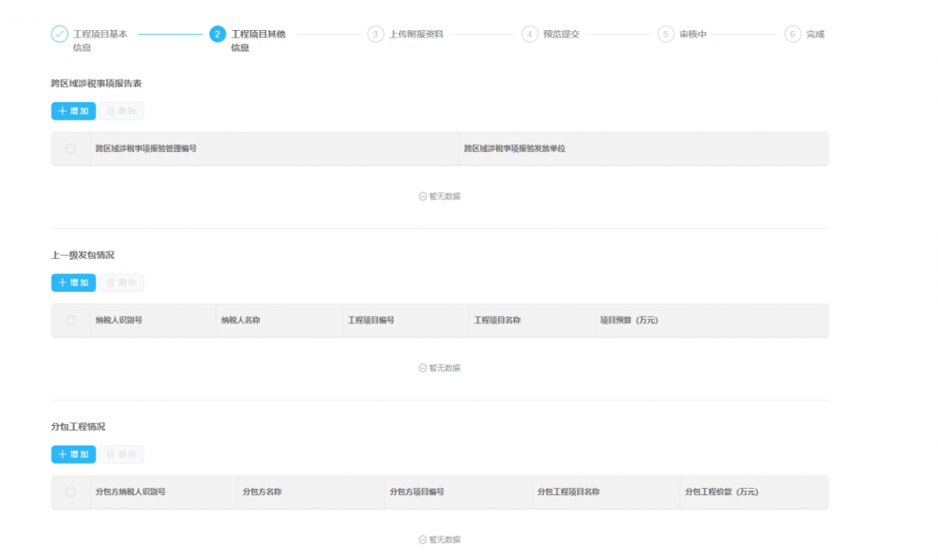
Task: Click the step 5 circle for 审核中
Action: 666,34
